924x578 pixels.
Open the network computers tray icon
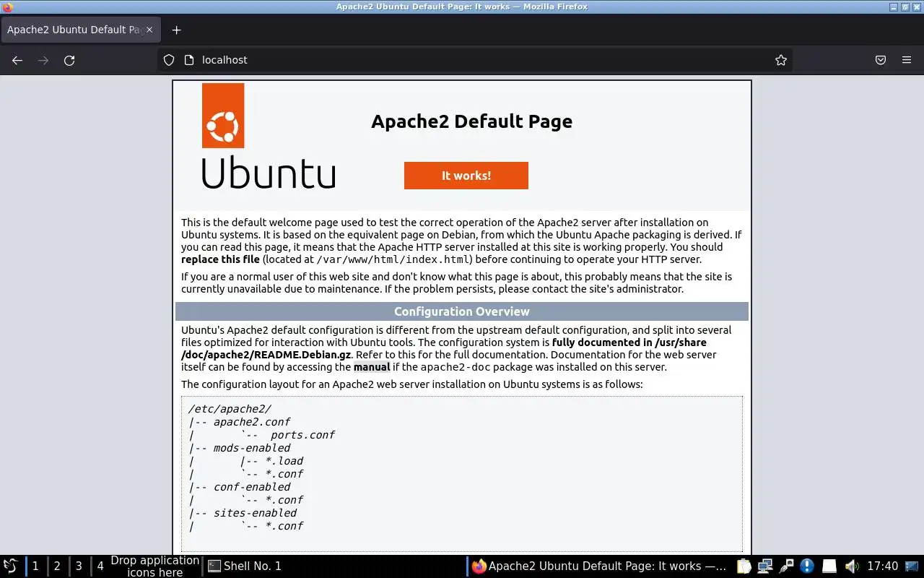pos(765,566)
